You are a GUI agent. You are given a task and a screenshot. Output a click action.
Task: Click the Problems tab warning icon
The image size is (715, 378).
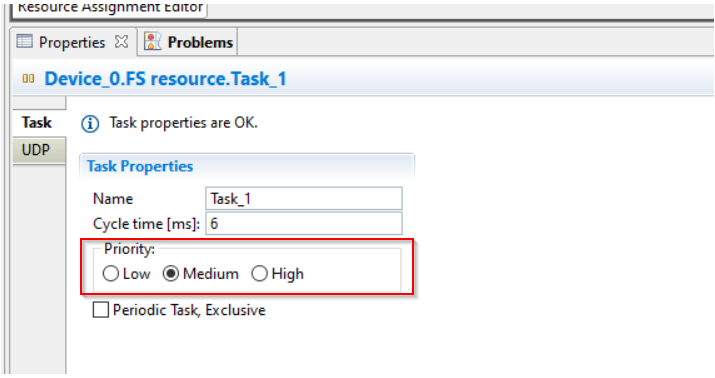pyautogui.click(x=153, y=41)
